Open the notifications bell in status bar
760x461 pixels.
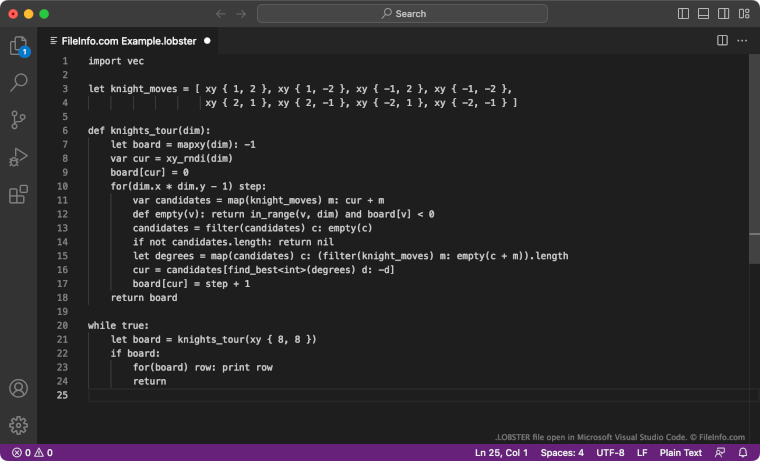pos(743,453)
